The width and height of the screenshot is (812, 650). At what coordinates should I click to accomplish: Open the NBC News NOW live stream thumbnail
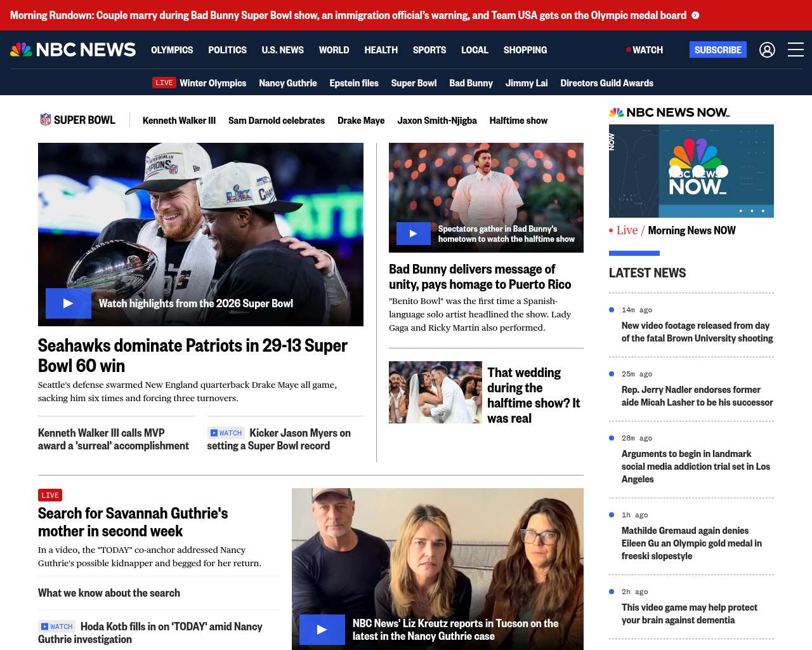coord(691,171)
